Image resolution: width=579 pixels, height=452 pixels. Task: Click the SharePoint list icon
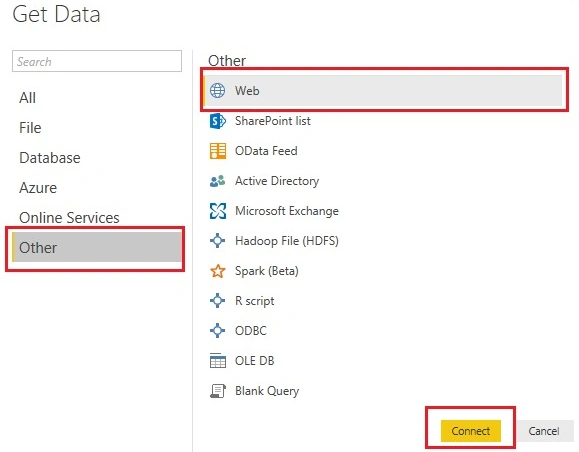pos(217,121)
